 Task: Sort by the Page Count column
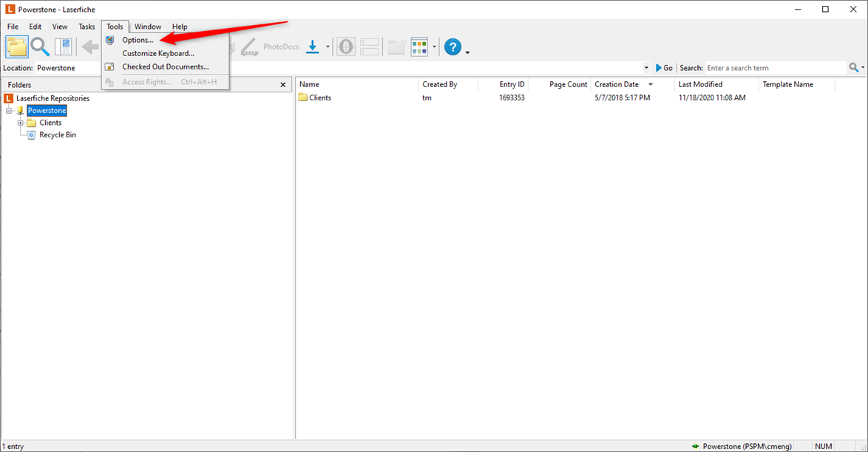(560, 84)
